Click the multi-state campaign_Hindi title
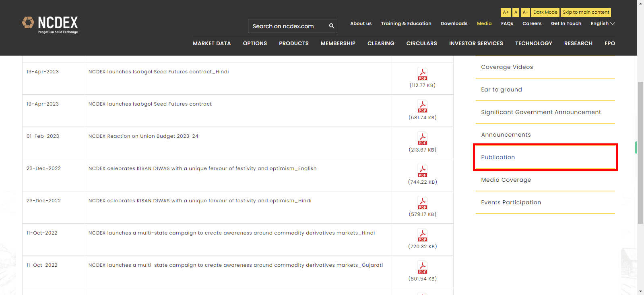 coord(231,233)
